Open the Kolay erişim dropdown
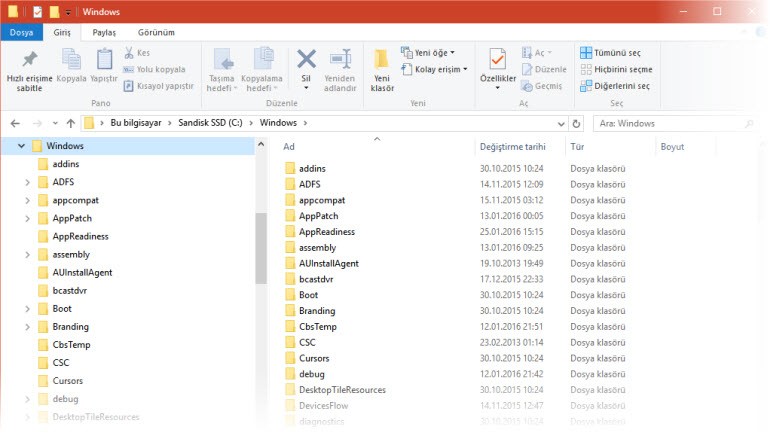This screenshot has width=770, height=433. 434,69
